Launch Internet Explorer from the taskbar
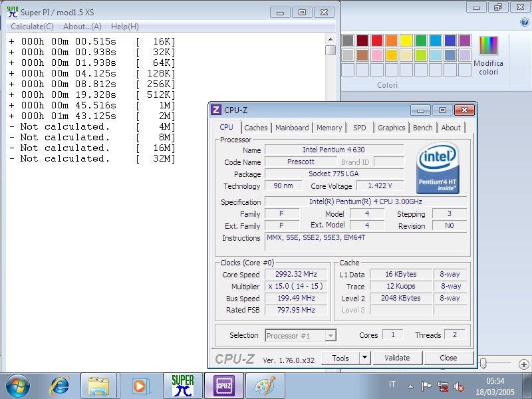This screenshot has height=399, width=532. (60, 386)
